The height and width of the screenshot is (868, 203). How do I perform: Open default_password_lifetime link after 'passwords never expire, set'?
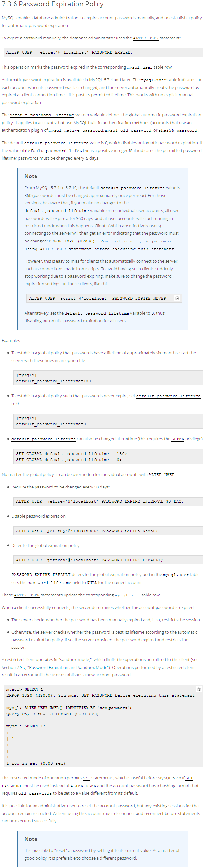(x=168, y=396)
